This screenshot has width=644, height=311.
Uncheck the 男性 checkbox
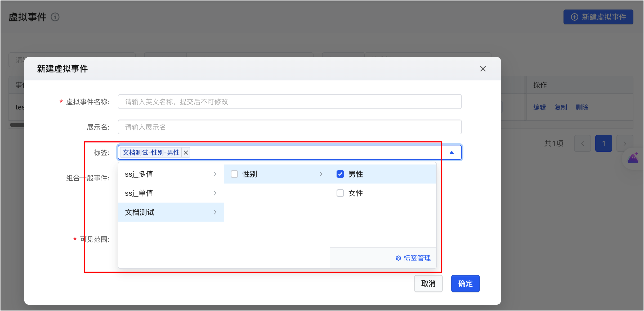340,174
